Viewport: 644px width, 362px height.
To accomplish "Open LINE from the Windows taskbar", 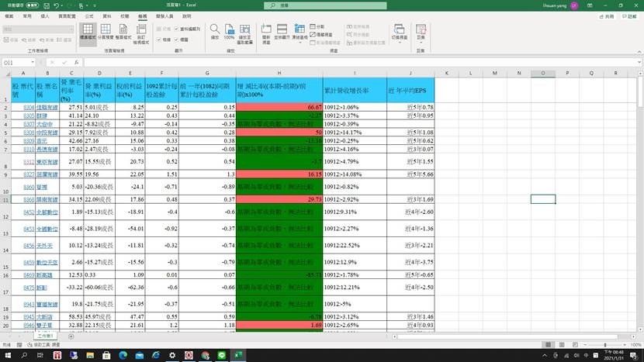I will pos(221,354).
